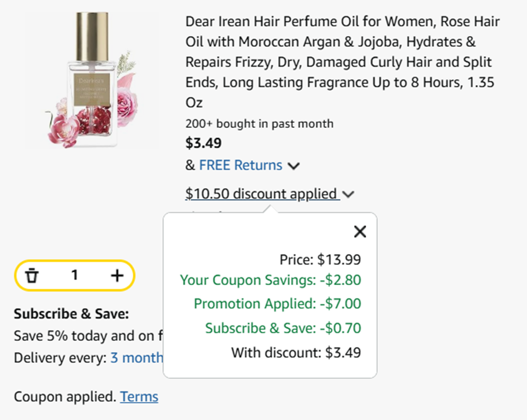This screenshot has height=420, width=527.
Task: Click the 200+ bought in past month text
Action: [259, 124]
